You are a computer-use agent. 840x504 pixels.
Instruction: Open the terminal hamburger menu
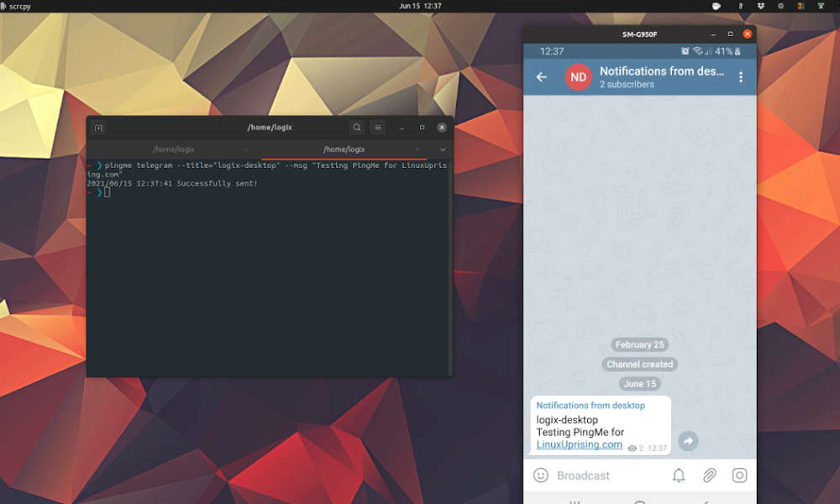pos(378,128)
